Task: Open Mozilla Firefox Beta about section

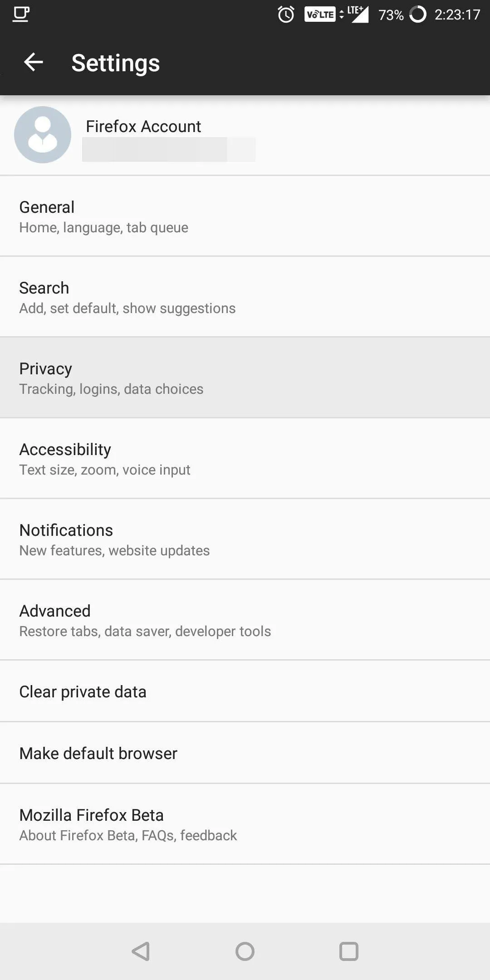Action: (245, 824)
